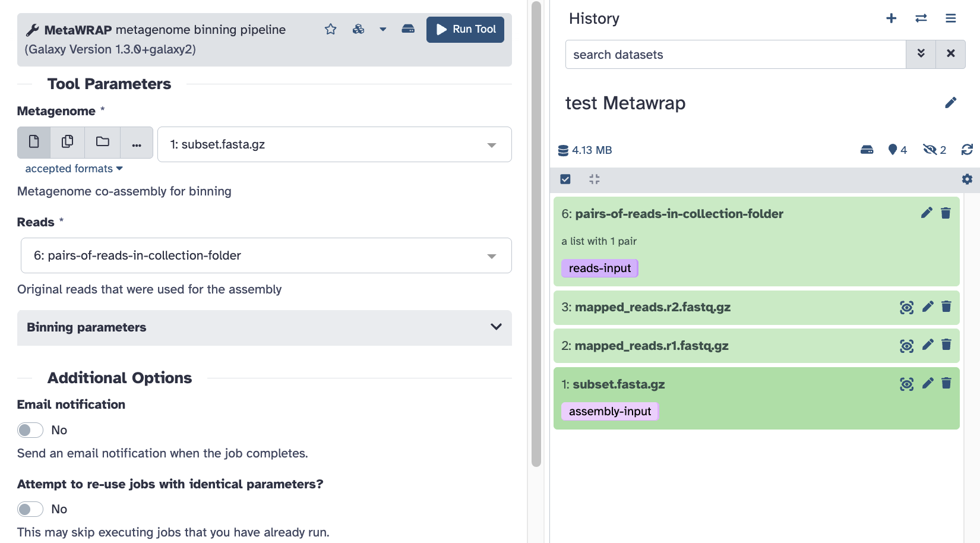Click the switch history arrows icon
Screen dimensions: 980x543
(921, 18)
